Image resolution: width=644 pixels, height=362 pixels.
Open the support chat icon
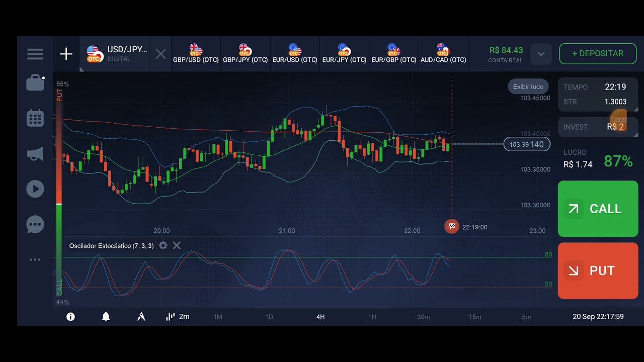coord(35,224)
